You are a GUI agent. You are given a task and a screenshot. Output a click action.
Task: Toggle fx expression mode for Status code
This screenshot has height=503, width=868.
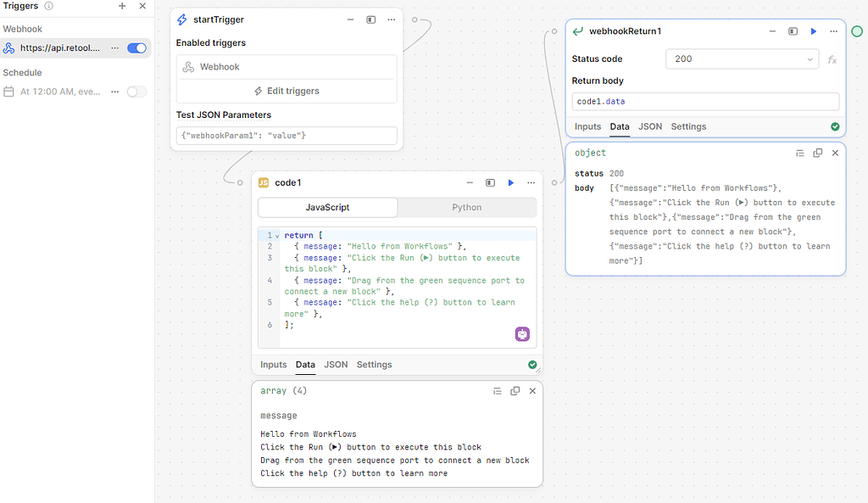[x=832, y=59]
